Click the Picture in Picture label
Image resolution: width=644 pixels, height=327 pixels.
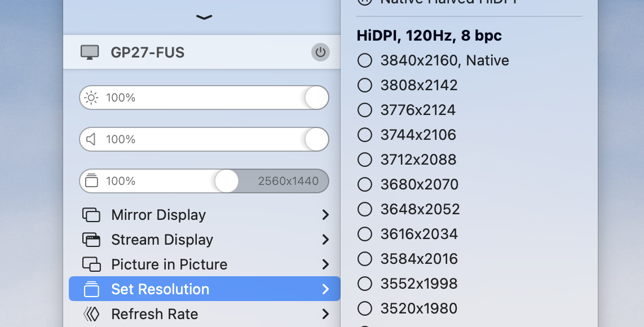pyautogui.click(x=169, y=264)
